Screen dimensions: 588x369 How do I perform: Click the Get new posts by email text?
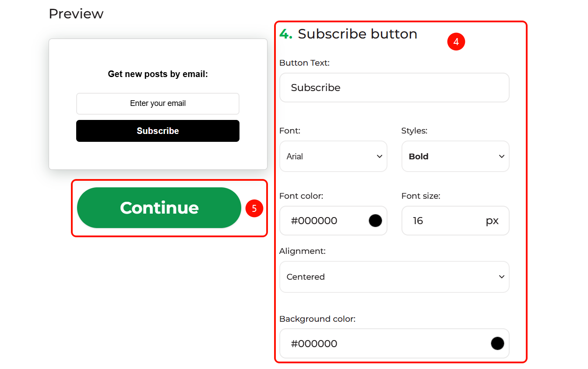tap(158, 74)
